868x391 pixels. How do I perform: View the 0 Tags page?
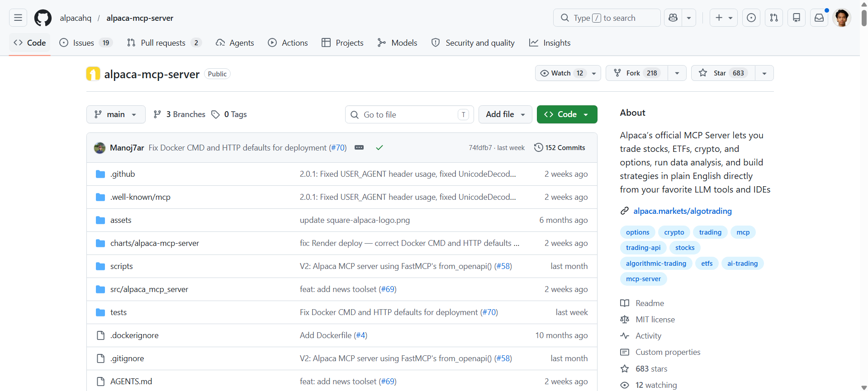[229, 114]
